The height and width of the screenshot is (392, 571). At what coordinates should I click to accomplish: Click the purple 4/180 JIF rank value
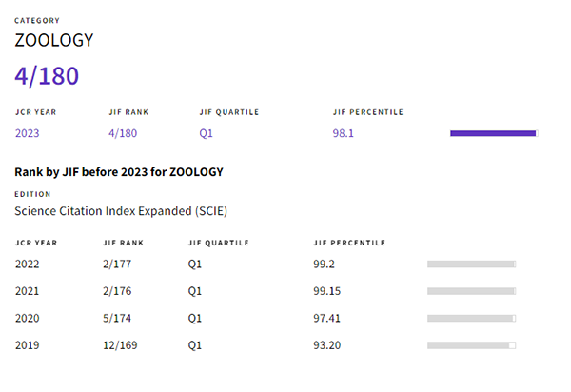pyautogui.click(x=123, y=133)
